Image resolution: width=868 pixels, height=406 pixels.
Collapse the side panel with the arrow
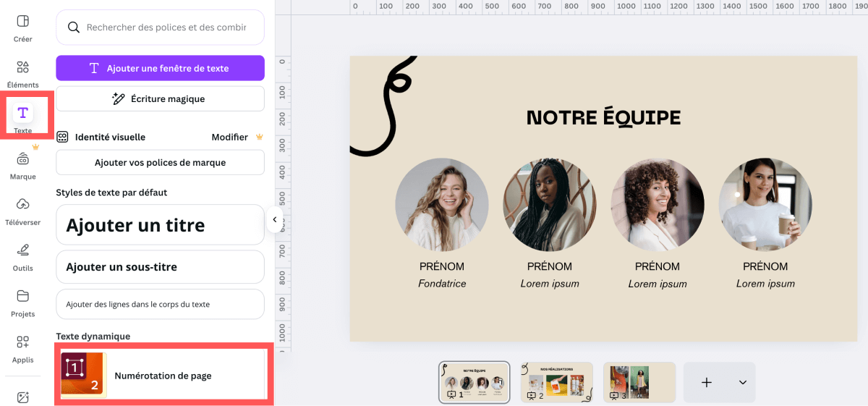[x=275, y=219]
